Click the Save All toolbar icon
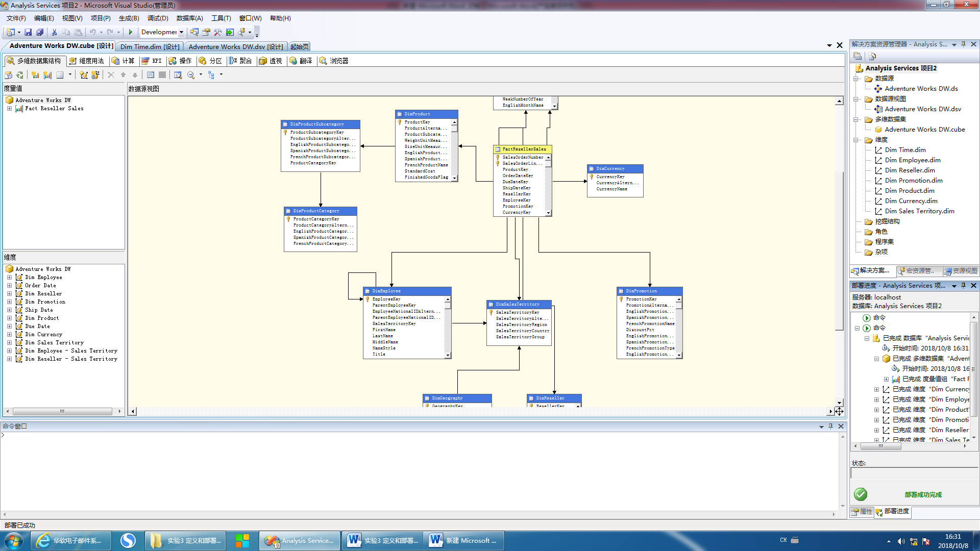Image resolution: width=980 pixels, height=551 pixels. [39, 32]
